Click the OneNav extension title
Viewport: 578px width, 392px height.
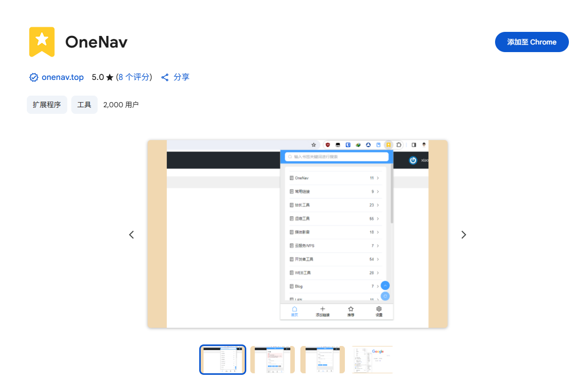[96, 41]
